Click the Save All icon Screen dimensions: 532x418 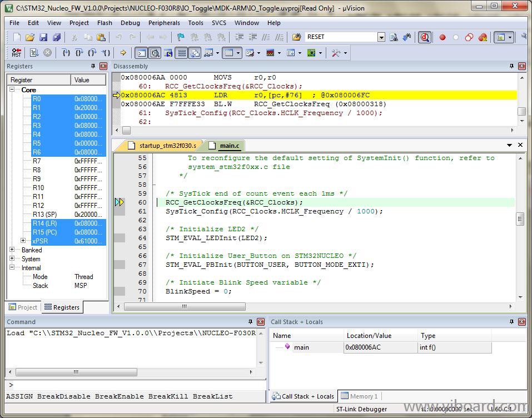[x=57, y=37]
